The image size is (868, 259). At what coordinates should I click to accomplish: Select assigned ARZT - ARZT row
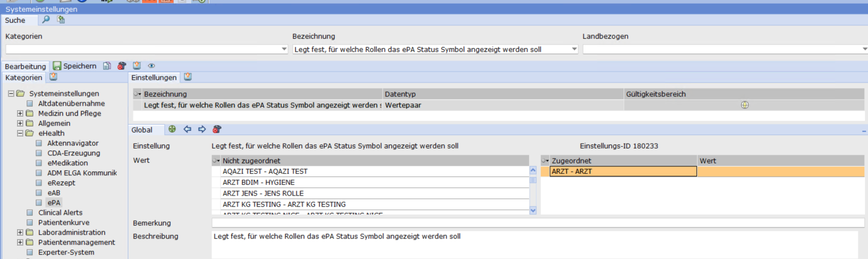(x=623, y=171)
